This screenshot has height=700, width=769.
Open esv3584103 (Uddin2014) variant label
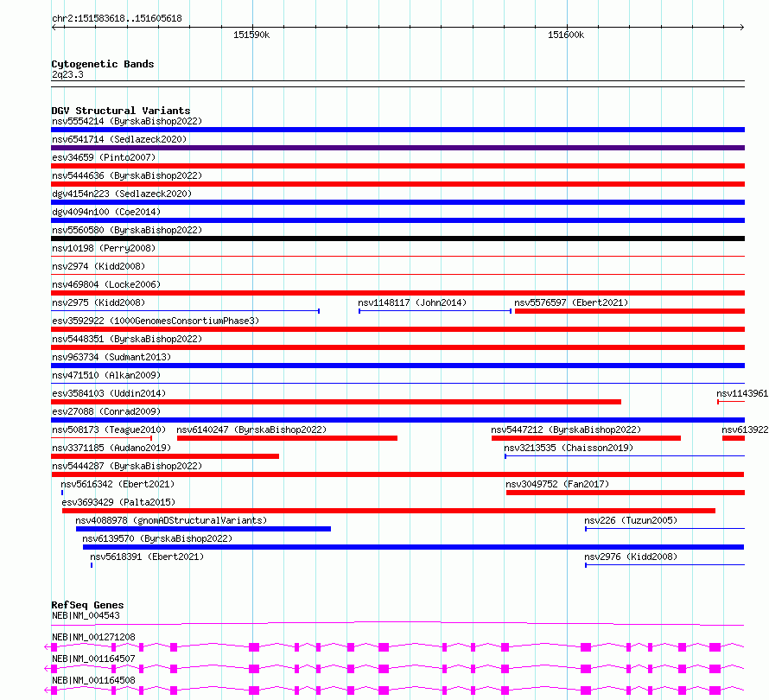click(109, 393)
